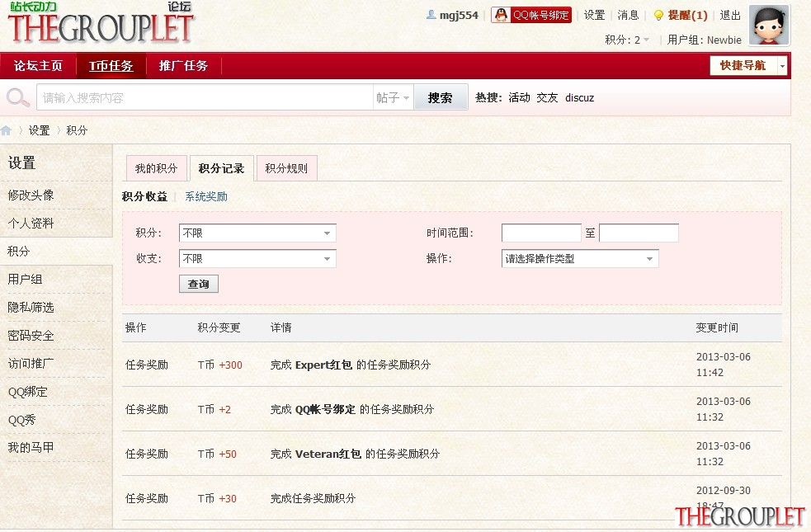Click the lightbulb reminder icon

coord(658,16)
